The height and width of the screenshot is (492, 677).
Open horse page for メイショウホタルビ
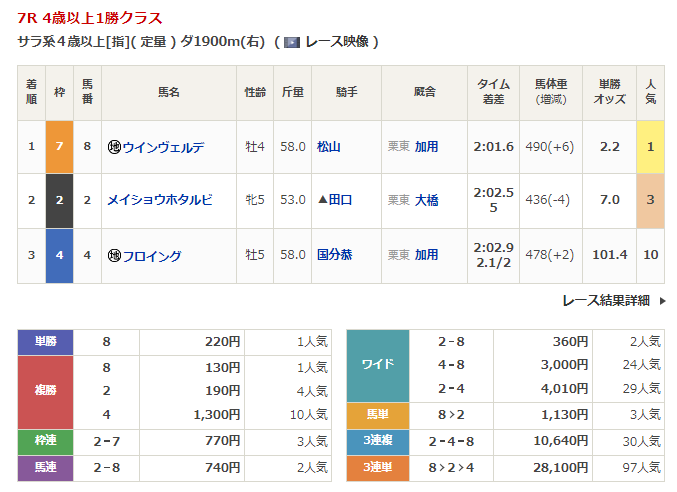click(x=159, y=200)
